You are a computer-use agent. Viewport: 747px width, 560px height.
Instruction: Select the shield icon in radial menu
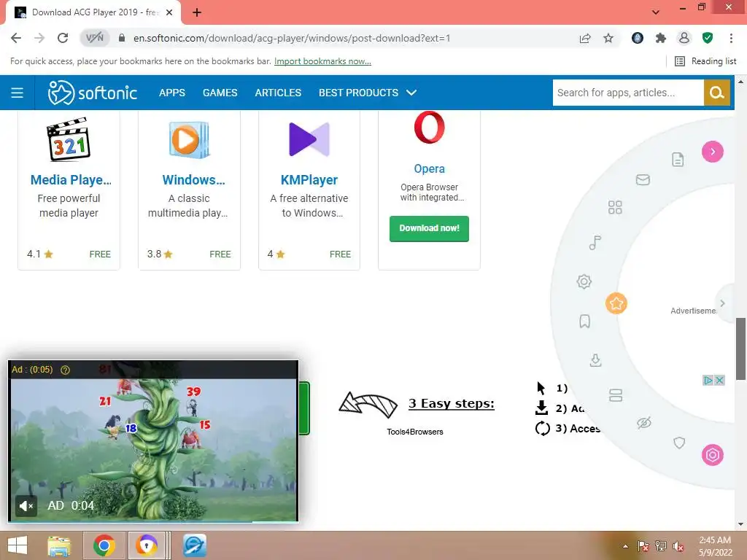click(679, 443)
